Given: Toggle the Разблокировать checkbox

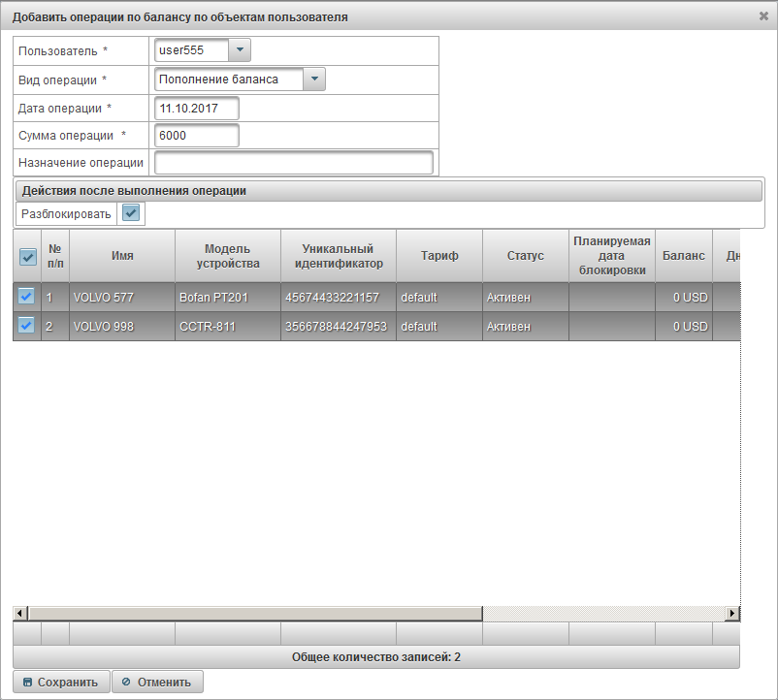Looking at the screenshot, I should (x=131, y=213).
